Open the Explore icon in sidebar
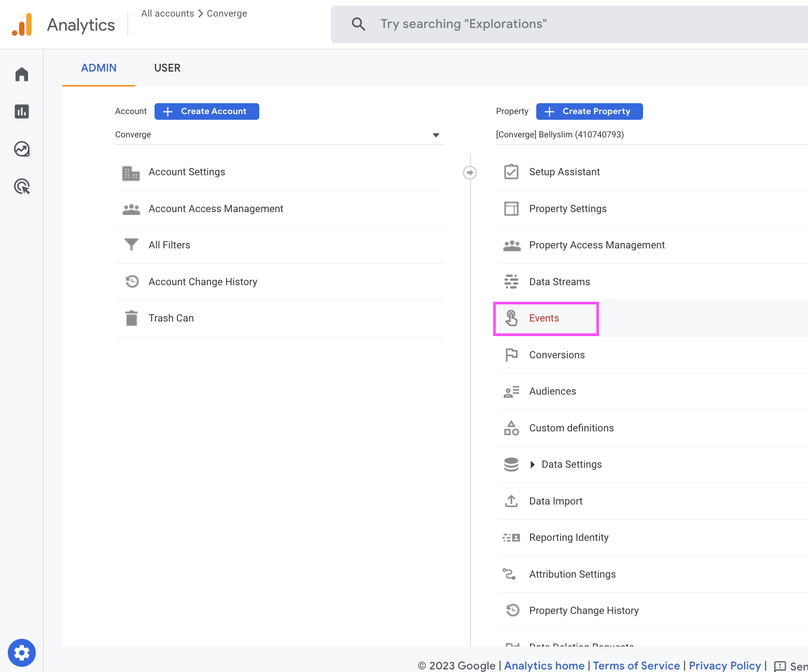The image size is (808, 672). click(x=22, y=149)
